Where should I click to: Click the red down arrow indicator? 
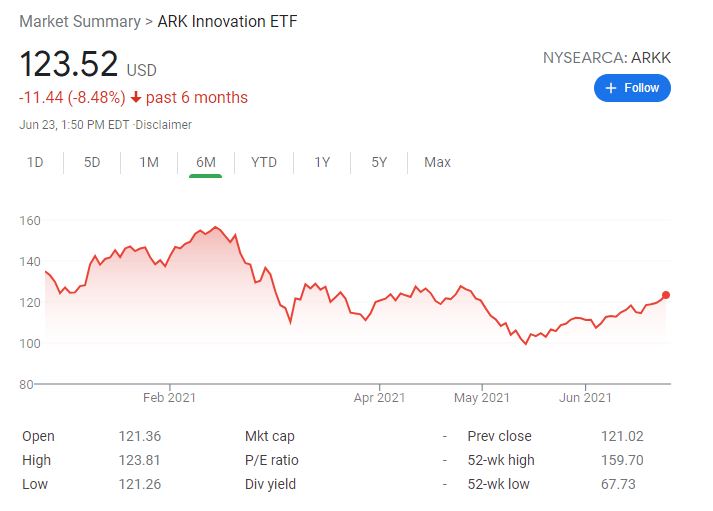click(x=136, y=98)
